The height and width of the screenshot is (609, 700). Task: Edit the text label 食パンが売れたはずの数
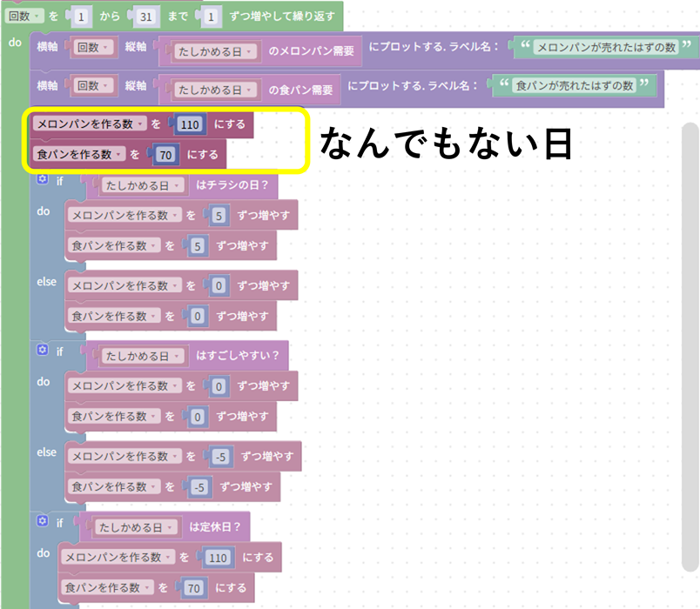573,85
